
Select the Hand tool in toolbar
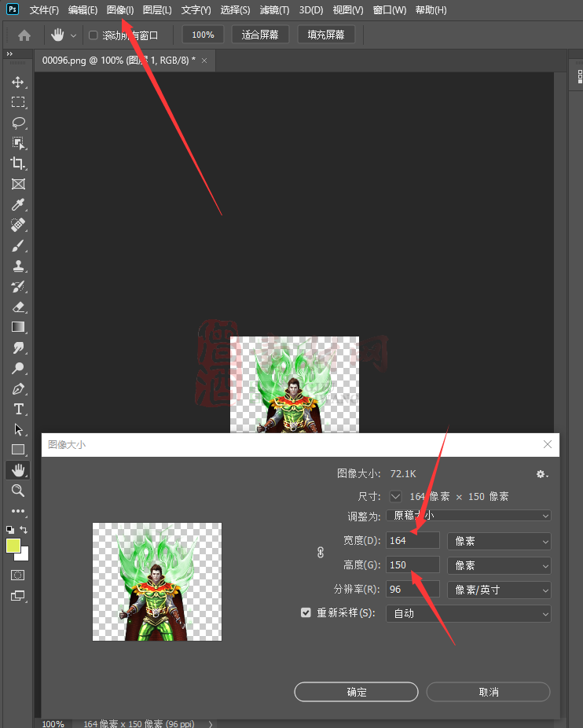click(18, 470)
